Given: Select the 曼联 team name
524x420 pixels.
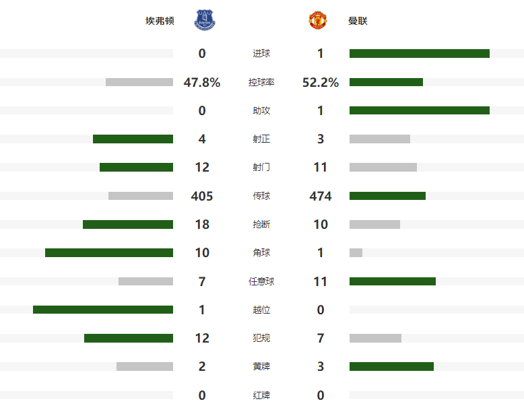Looking at the screenshot, I should pyautogui.click(x=358, y=21).
